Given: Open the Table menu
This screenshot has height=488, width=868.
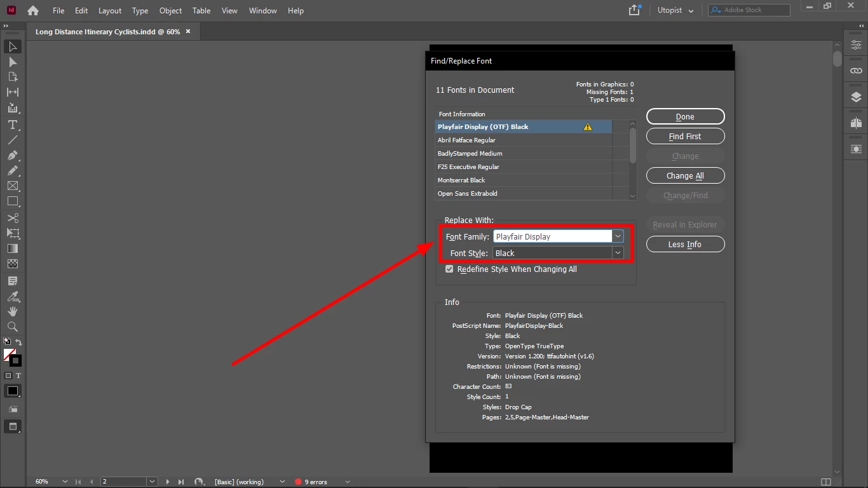Looking at the screenshot, I should (201, 11).
